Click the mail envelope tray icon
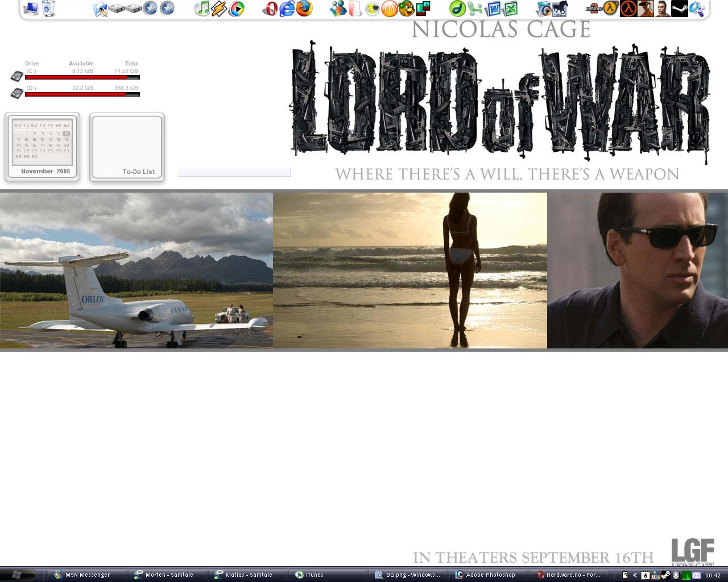 click(697, 575)
